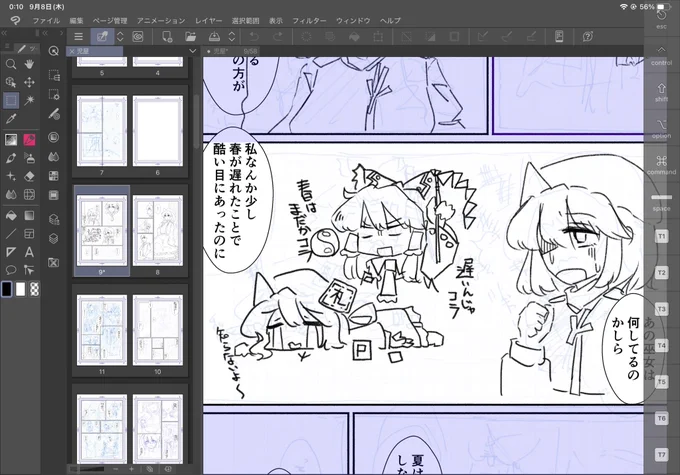Select the Gradient tool
The height and width of the screenshot is (475, 680).
(x=29, y=215)
